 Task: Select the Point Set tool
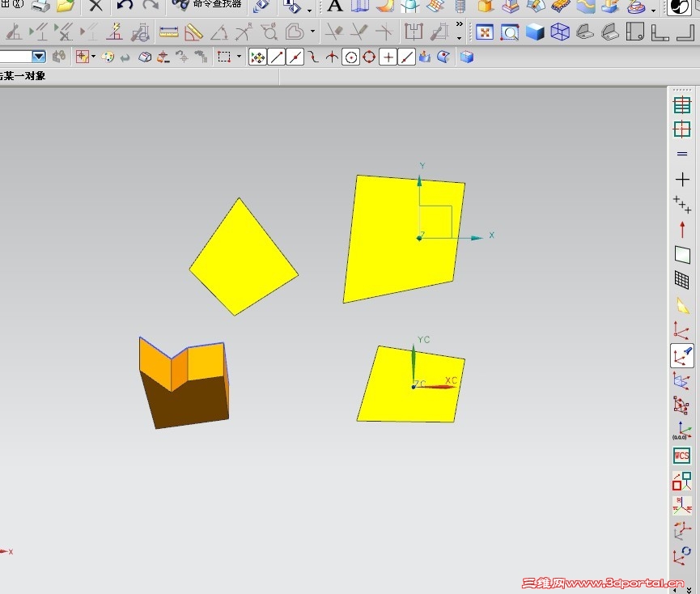(682, 205)
